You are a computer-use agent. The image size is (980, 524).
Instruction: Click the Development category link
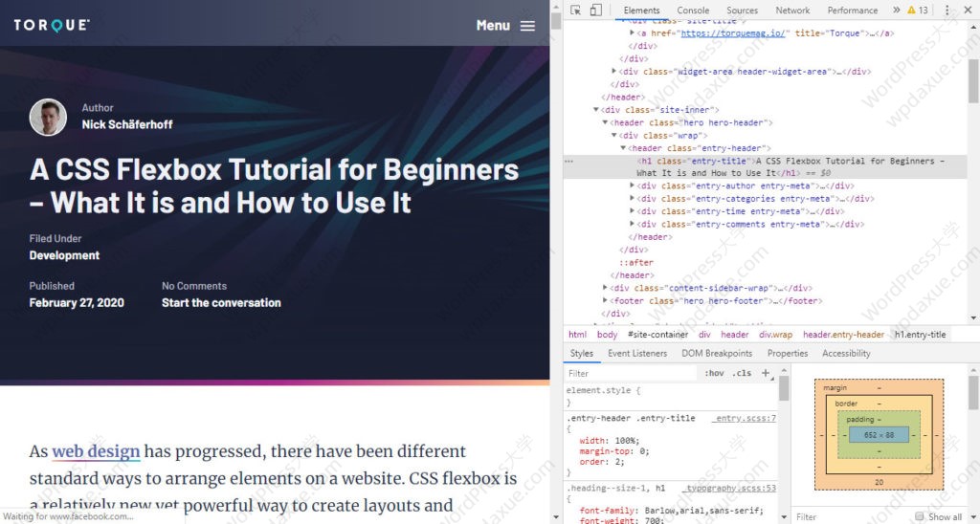coord(64,255)
